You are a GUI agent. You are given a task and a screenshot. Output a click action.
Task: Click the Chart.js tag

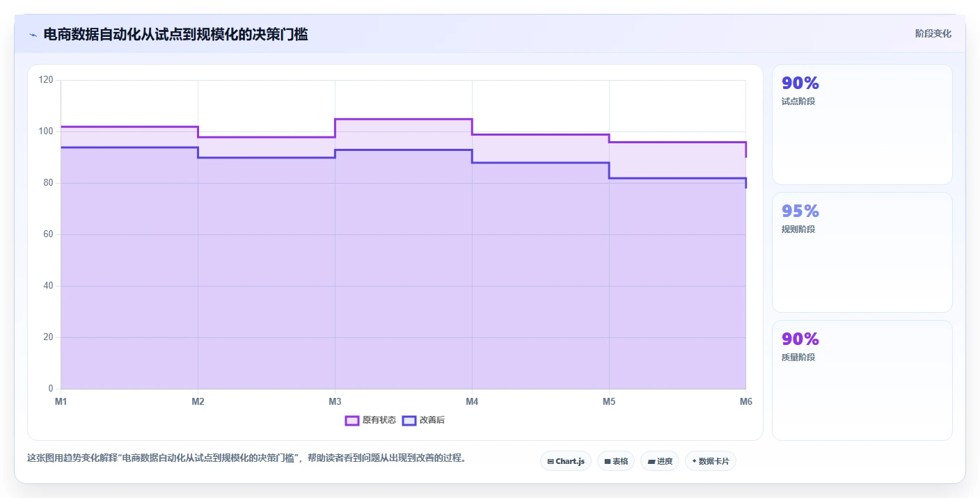click(566, 461)
